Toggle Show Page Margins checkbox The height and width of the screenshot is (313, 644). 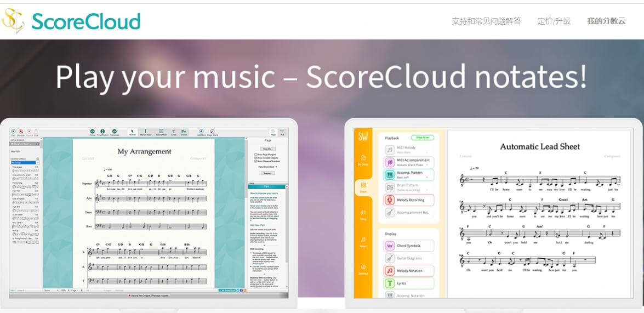coord(256,155)
